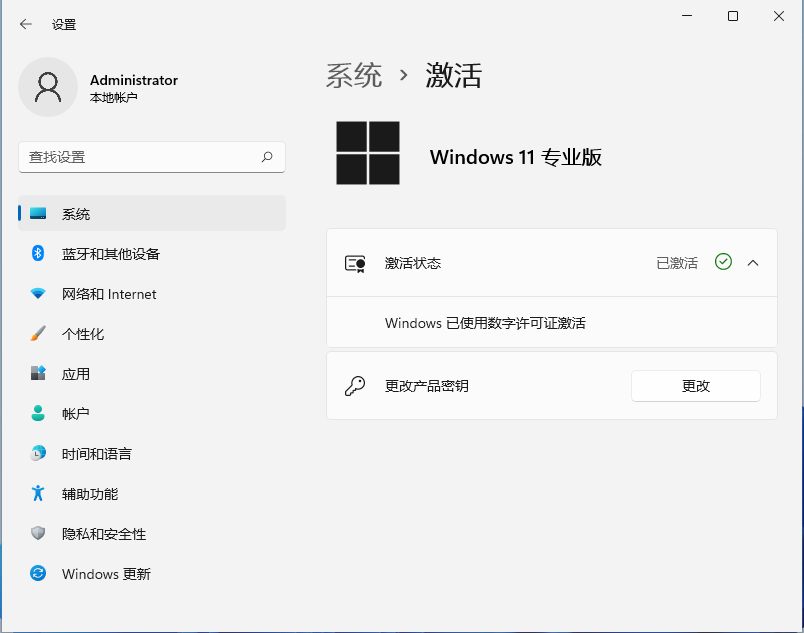Click the green activated checkmark icon
The height and width of the screenshot is (633, 804).
click(723, 262)
